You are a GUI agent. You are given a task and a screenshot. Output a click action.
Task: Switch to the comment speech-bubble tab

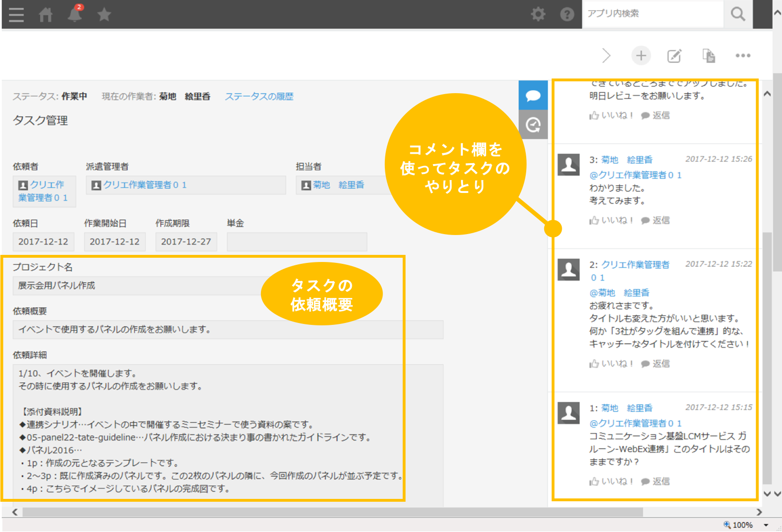click(x=533, y=95)
